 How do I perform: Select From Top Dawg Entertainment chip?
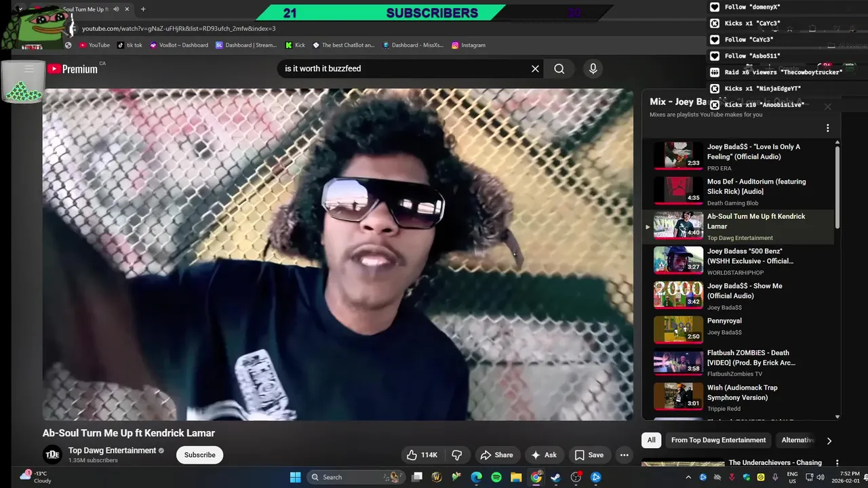718,440
